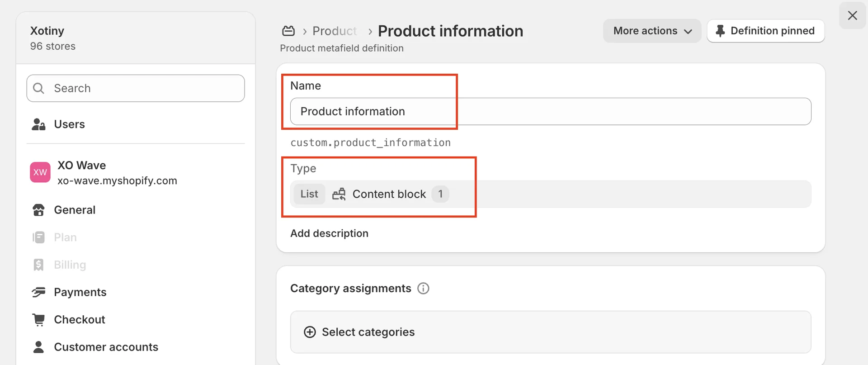This screenshot has height=365, width=868.
Task: Click the Name input field
Action: coord(551,111)
